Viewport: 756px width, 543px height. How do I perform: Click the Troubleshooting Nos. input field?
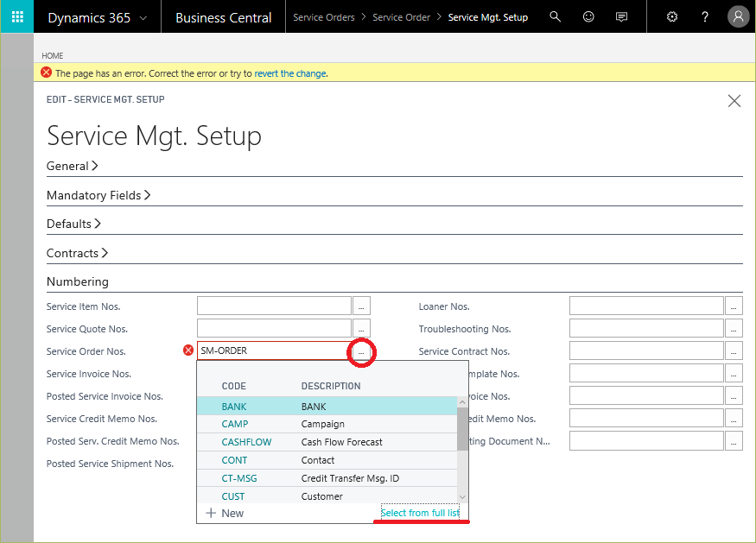tap(646, 328)
